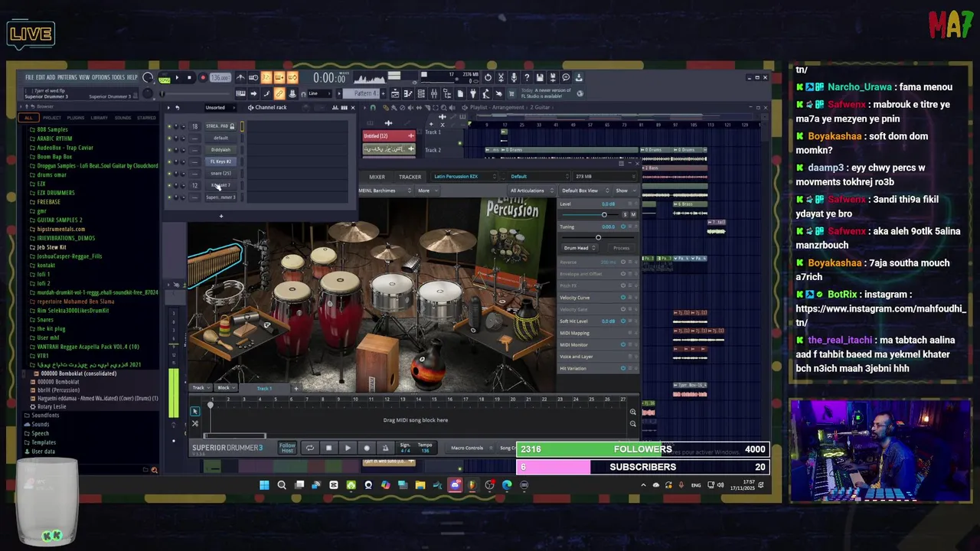Add new pattern with plus beside Pattern 4
Image resolution: width=980 pixels, height=551 pixels.
383,93
